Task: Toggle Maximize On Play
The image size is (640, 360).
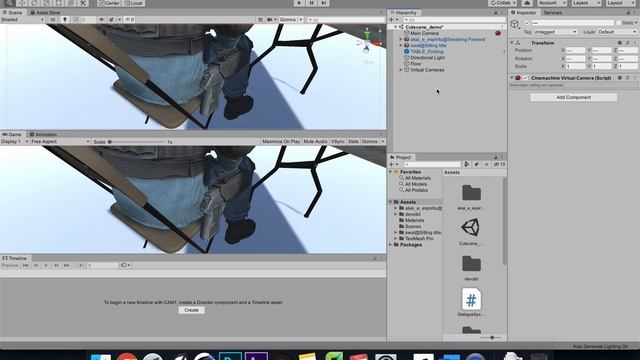Action: [x=281, y=142]
